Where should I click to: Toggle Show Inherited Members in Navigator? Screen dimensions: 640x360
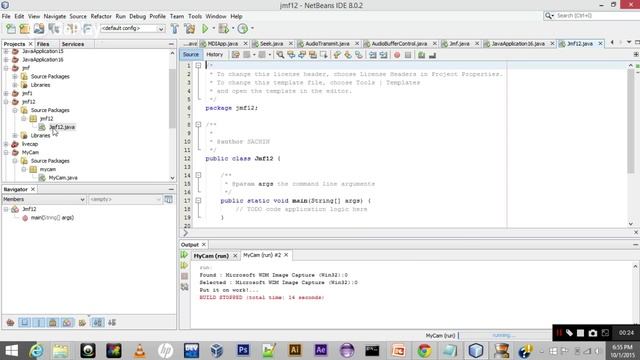point(10,322)
